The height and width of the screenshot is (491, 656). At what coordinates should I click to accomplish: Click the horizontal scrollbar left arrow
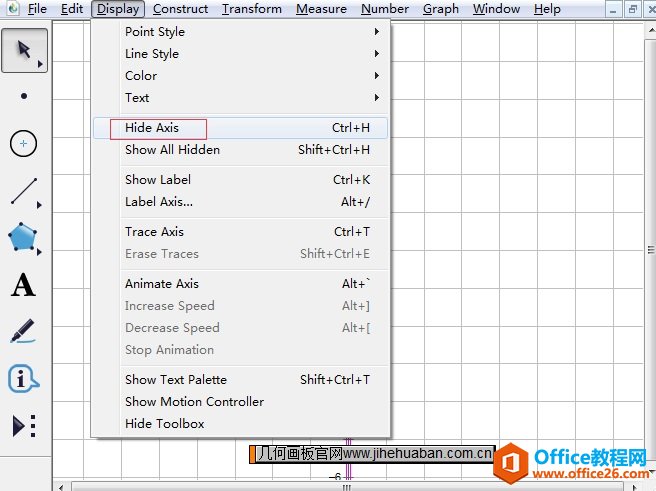(60, 486)
